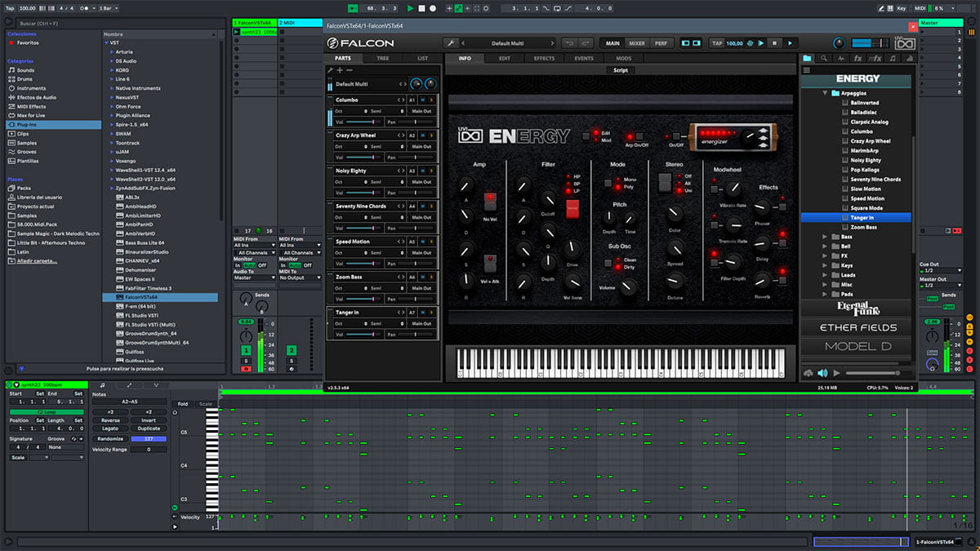Open the EFFECTS tab in Falcon
This screenshot has height=551, width=980.
[x=544, y=59]
